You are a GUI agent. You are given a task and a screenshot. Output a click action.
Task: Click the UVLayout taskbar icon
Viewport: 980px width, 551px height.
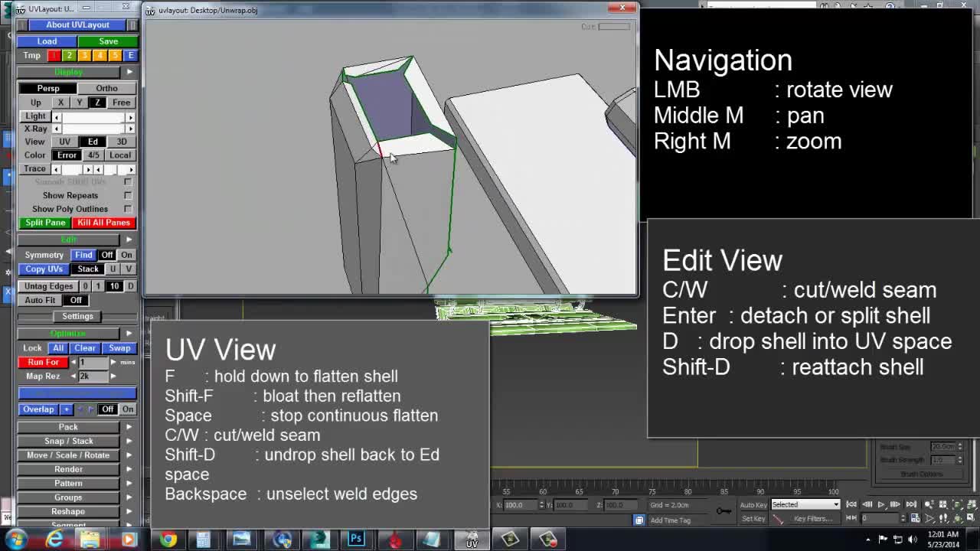472,539
